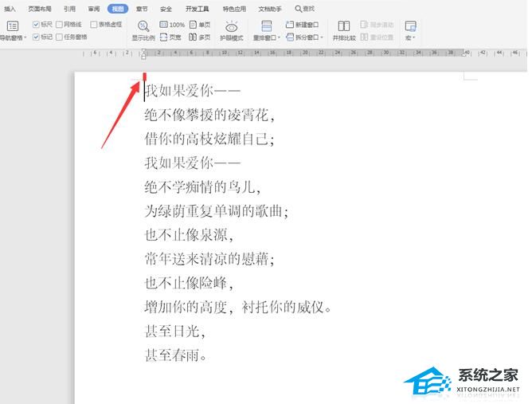Image resolution: width=532 pixels, height=404 pixels.
Task: Click the horizontal ruler at mark 20
Action: tap(305, 53)
